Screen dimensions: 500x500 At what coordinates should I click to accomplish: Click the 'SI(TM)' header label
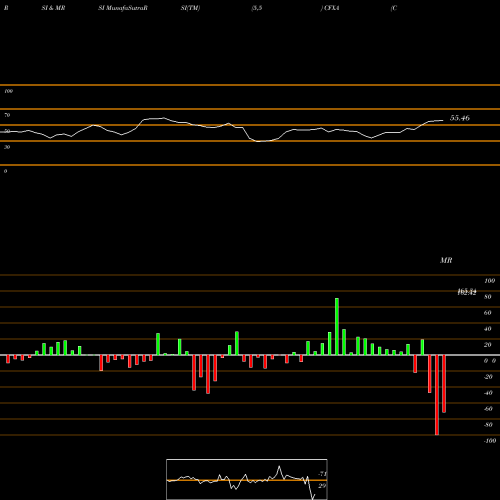click(190, 8)
